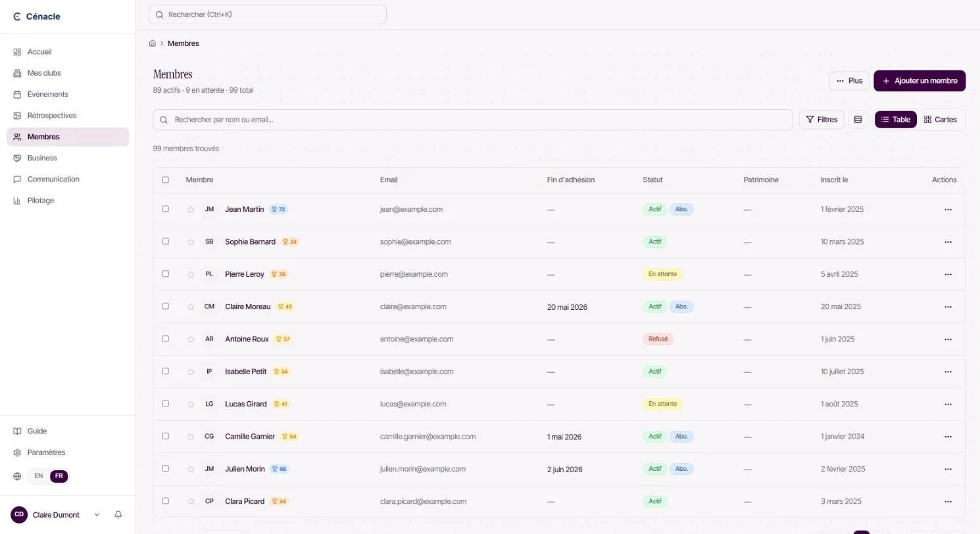Click the global Rechercher search box
This screenshot has height=534, width=980.
point(268,14)
